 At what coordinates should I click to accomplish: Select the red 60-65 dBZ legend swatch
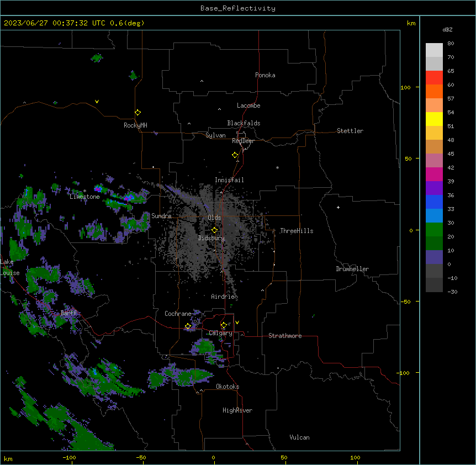(x=434, y=78)
